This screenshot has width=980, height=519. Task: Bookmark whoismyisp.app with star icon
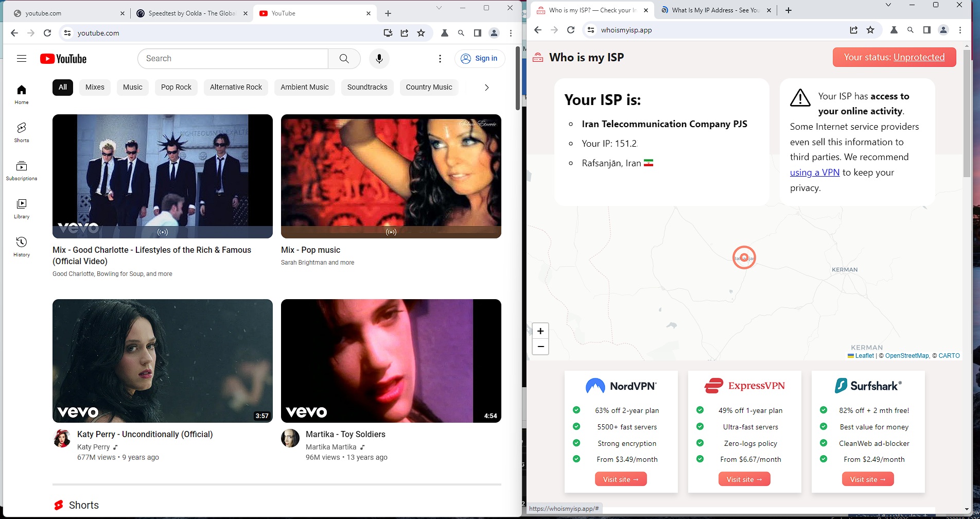[870, 30]
